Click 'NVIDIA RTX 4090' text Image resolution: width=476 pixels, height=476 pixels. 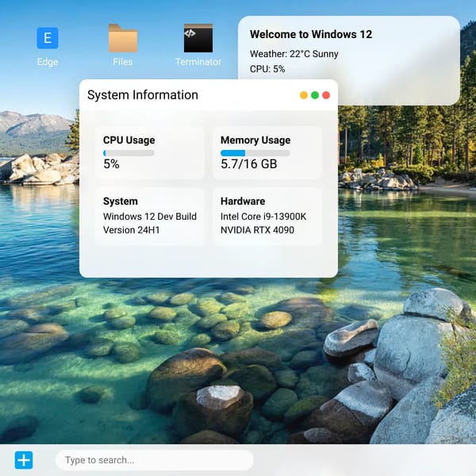[257, 230]
